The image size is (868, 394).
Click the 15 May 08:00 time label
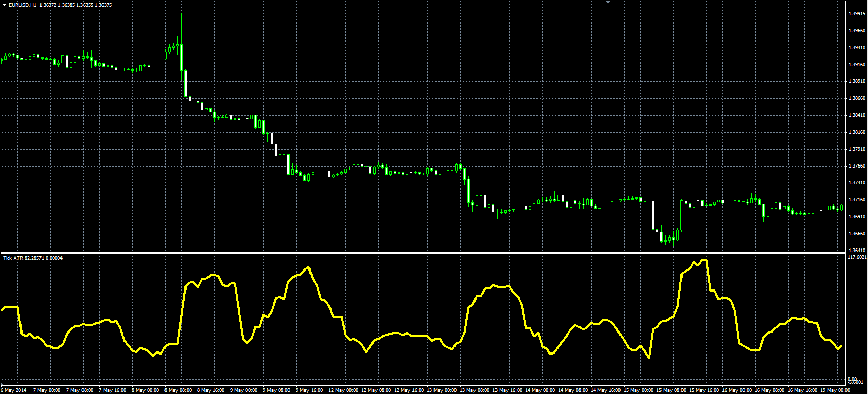tap(671, 390)
